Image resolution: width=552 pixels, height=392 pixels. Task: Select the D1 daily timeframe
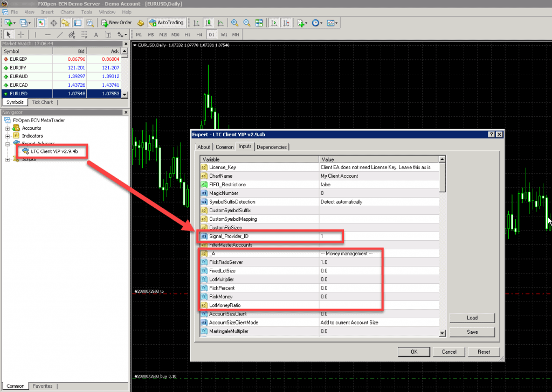211,35
